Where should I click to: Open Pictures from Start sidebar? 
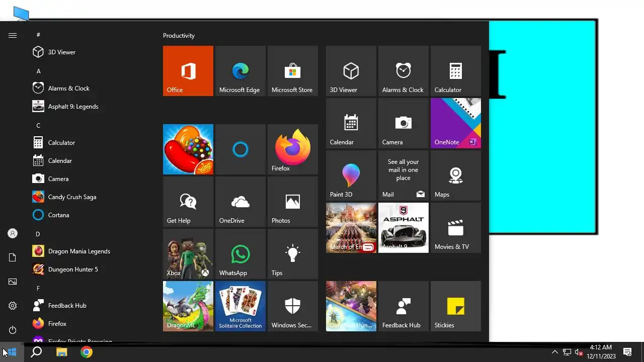click(x=13, y=282)
